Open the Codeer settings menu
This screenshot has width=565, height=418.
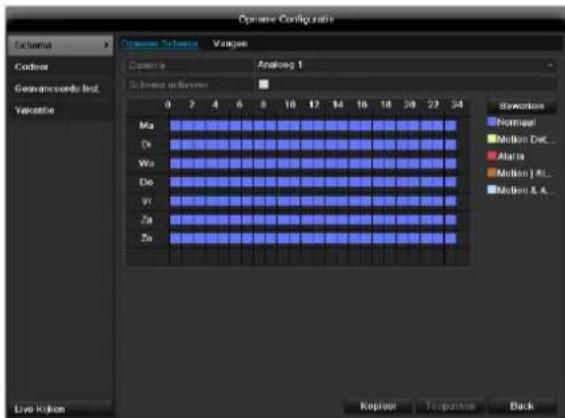[x=60, y=67]
